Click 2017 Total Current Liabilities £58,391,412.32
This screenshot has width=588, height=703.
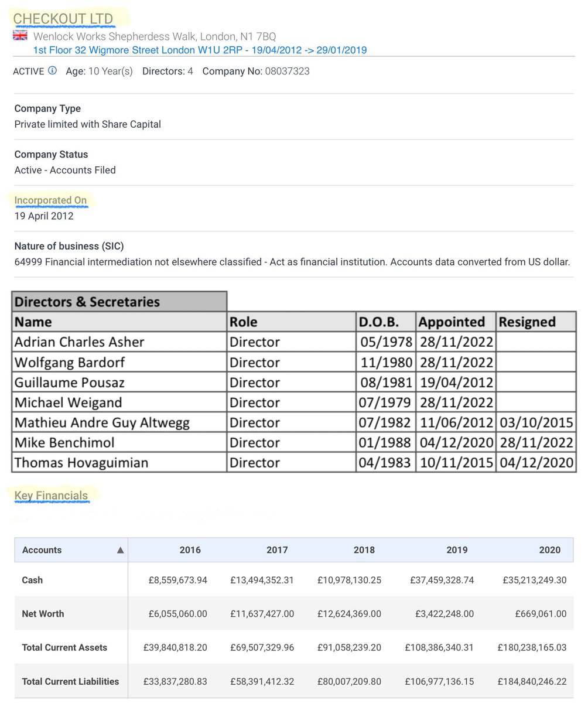coord(262,682)
